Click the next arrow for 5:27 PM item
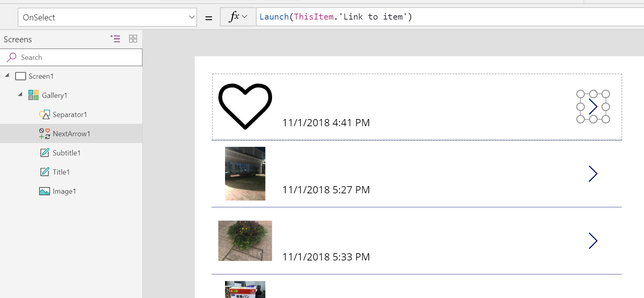644x298 pixels. click(593, 174)
